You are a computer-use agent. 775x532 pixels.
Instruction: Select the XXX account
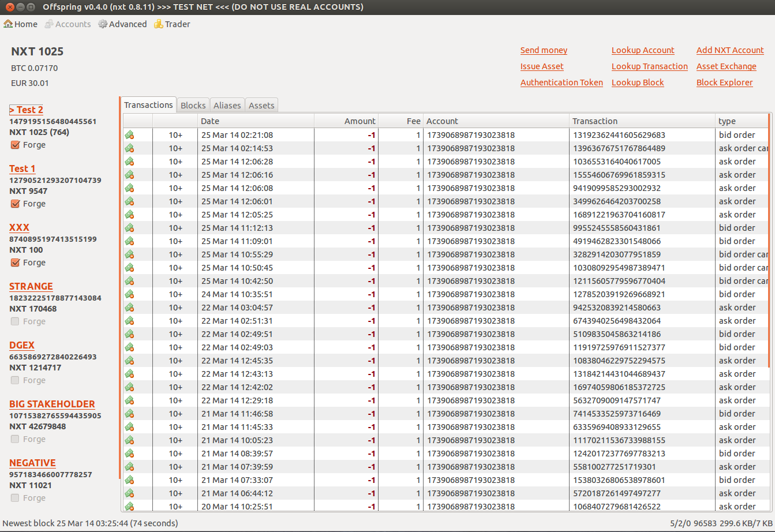[19, 227]
